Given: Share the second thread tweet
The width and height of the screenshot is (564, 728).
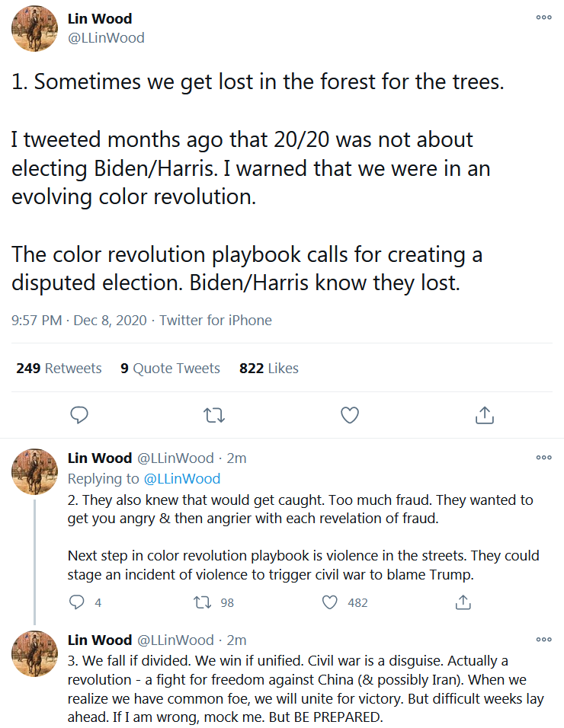Looking at the screenshot, I should click(462, 602).
